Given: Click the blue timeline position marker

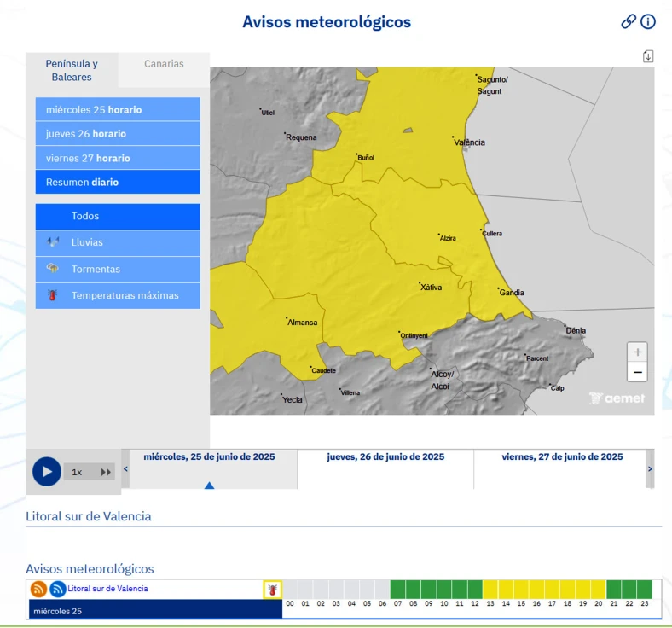Looking at the screenshot, I should click(x=209, y=486).
